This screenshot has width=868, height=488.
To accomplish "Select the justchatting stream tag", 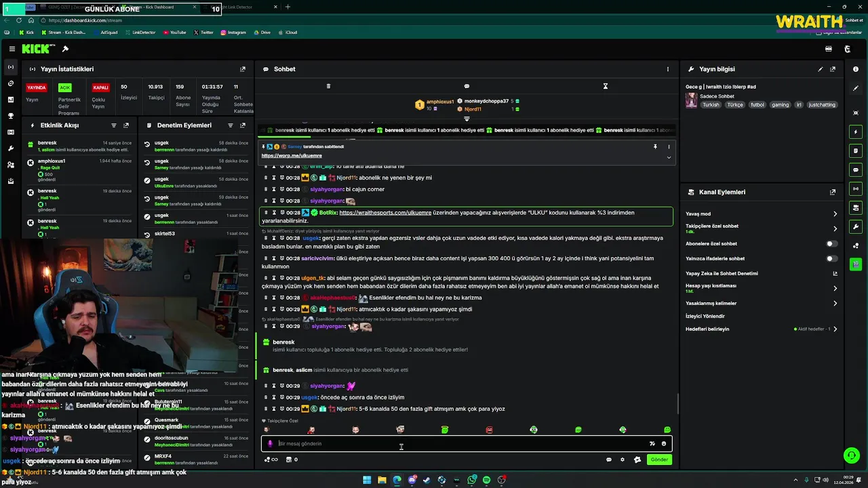I will 823,105.
